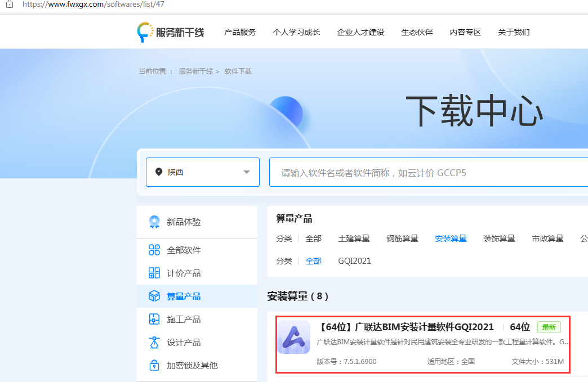Click the 加密锁及其他 lock icon
Viewport: 588px width, 382px height.
pos(154,365)
